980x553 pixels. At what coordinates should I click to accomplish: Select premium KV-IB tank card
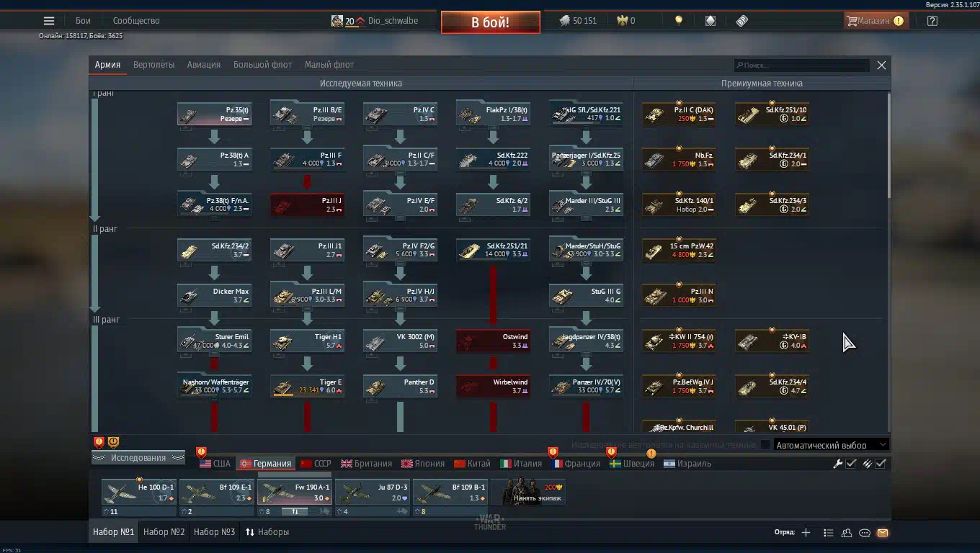coord(772,341)
